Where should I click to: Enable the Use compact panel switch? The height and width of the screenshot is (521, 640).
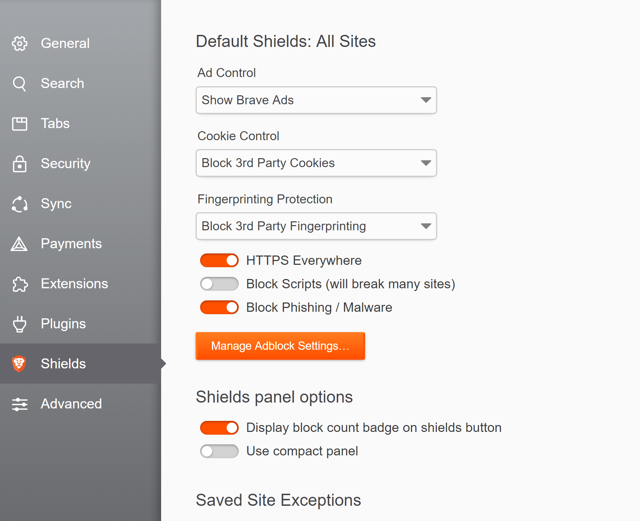pos(219,452)
